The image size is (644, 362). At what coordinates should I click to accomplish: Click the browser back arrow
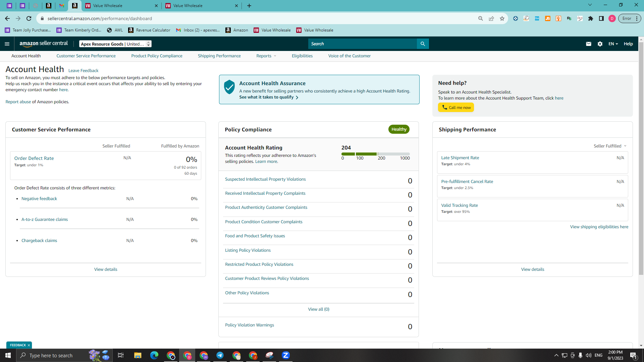[x=7, y=18]
